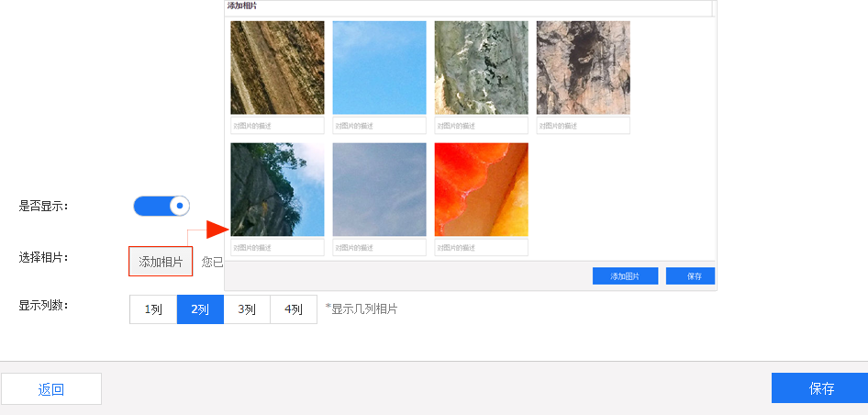Click description field under brown rock photo
868x415 pixels.
[277, 126]
